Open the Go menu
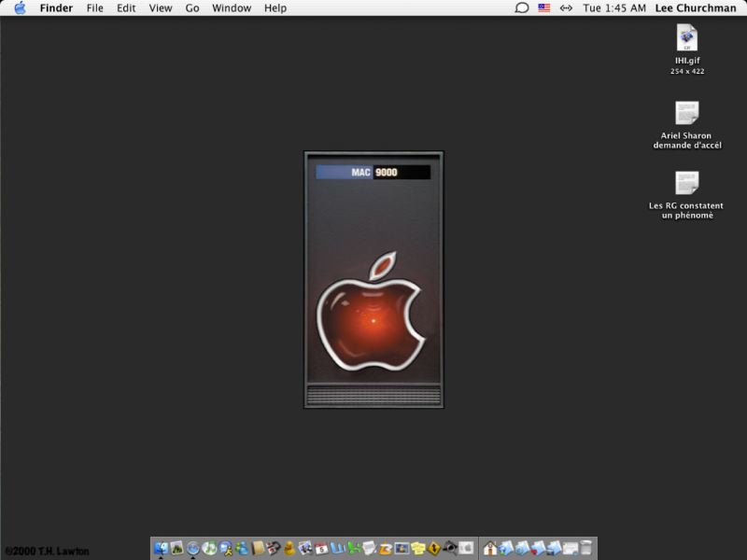 coord(192,7)
